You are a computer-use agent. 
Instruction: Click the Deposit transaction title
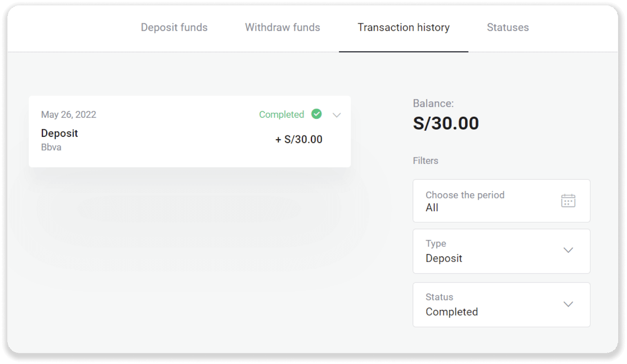click(x=60, y=133)
